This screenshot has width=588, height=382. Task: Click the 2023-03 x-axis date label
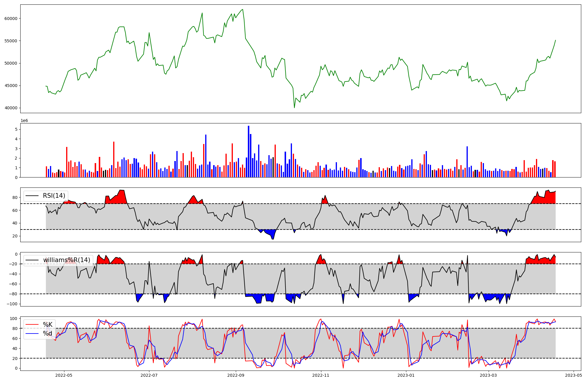tap(488, 375)
